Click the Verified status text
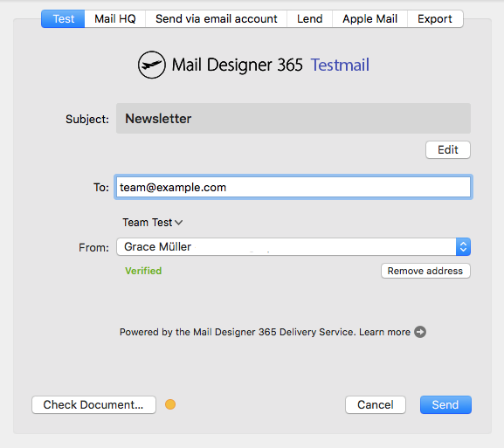504x448 pixels. pos(143,271)
